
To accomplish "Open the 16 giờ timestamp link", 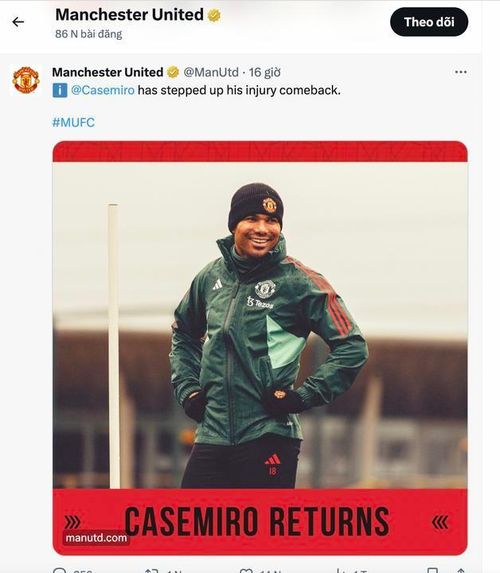I will 265,72.
